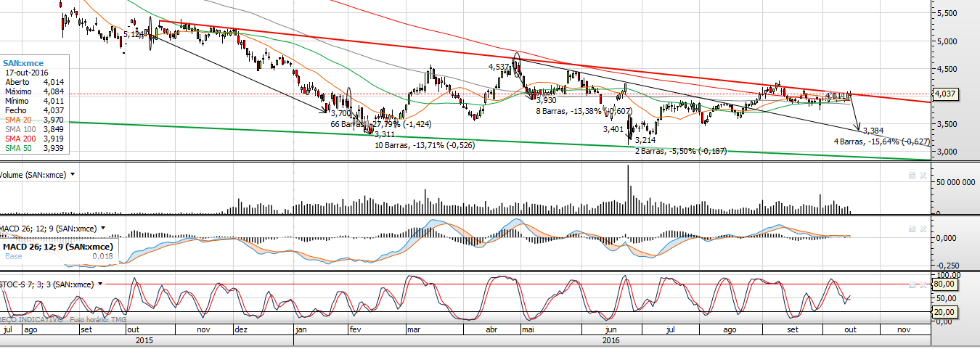Maximize the STOC-S indicator panel

click(912, 285)
